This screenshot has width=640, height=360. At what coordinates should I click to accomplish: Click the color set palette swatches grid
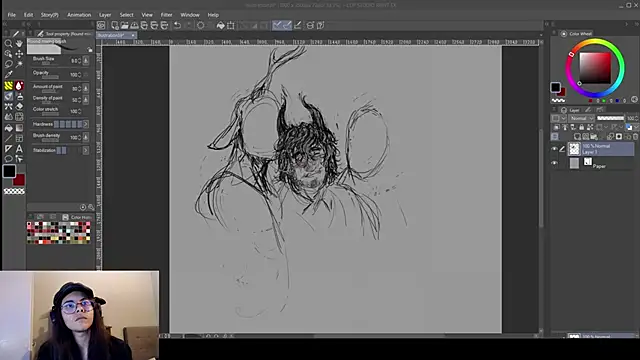[59, 233]
